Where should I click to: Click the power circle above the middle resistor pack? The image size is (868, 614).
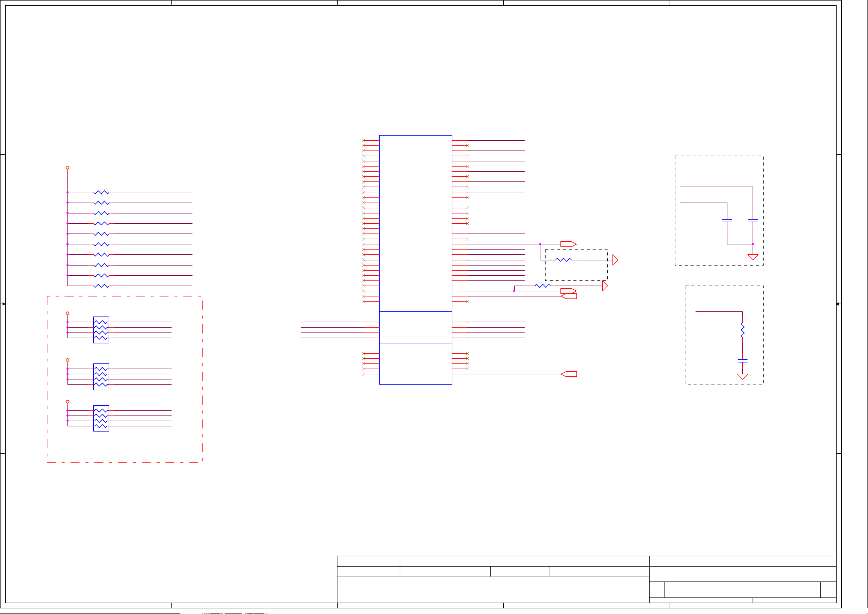pyautogui.click(x=67, y=360)
